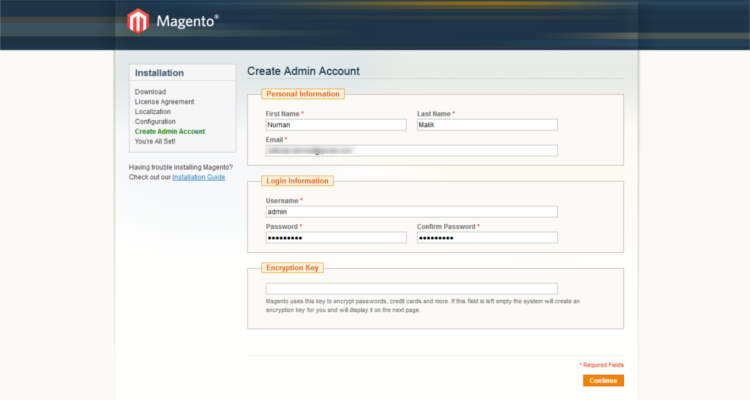The height and width of the screenshot is (400, 750).
Task: Select License Agreement in Installation sidebar
Action: tap(164, 102)
